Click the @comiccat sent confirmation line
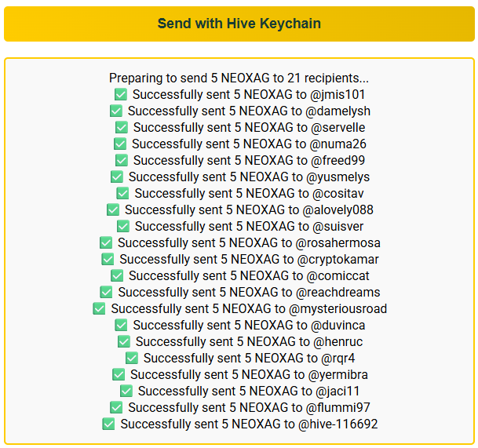478x448 pixels. (240, 276)
